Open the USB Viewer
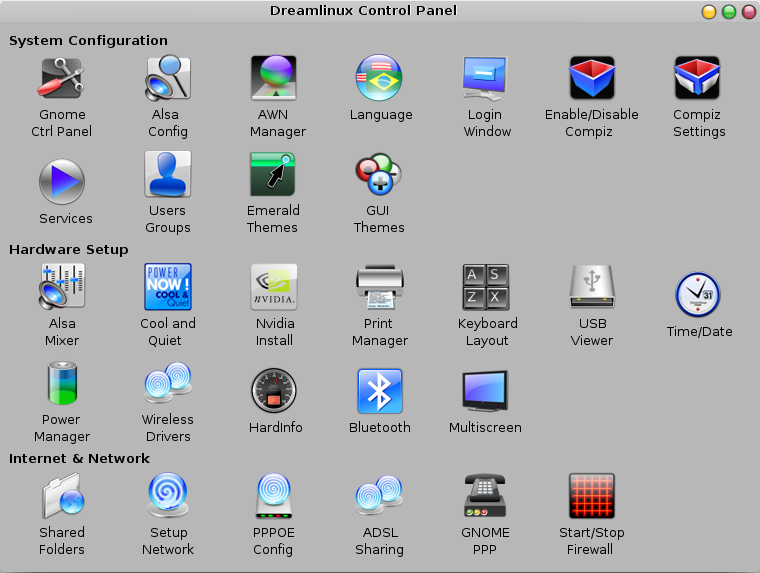Viewport: 760px width, 573px height. (x=591, y=287)
